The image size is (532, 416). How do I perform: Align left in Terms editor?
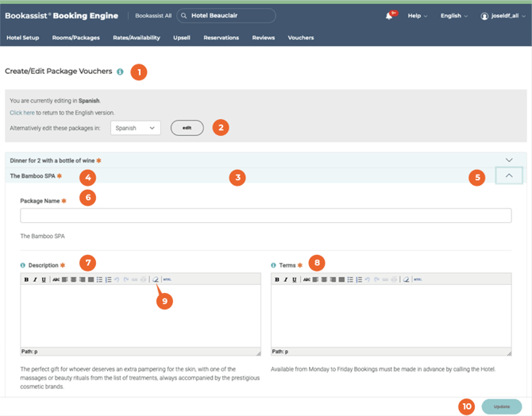coord(315,279)
